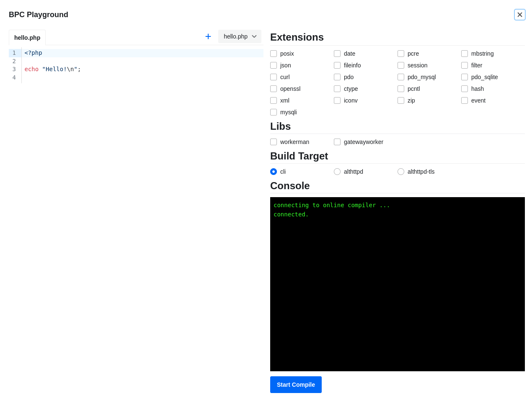The height and width of the screenshot is (406, 532).
Task: Click the "connected." console message
Action: [291, 214]
